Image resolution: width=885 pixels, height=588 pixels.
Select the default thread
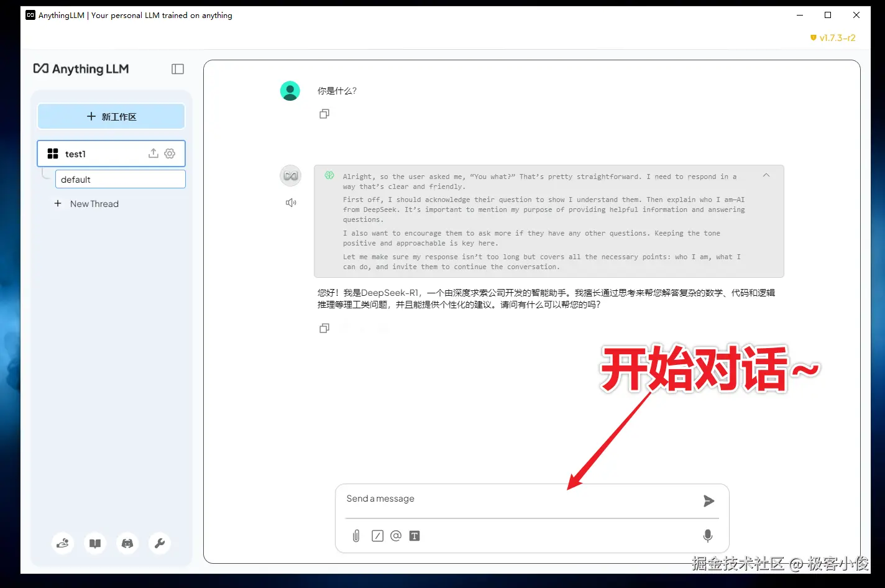coord(121,179)
